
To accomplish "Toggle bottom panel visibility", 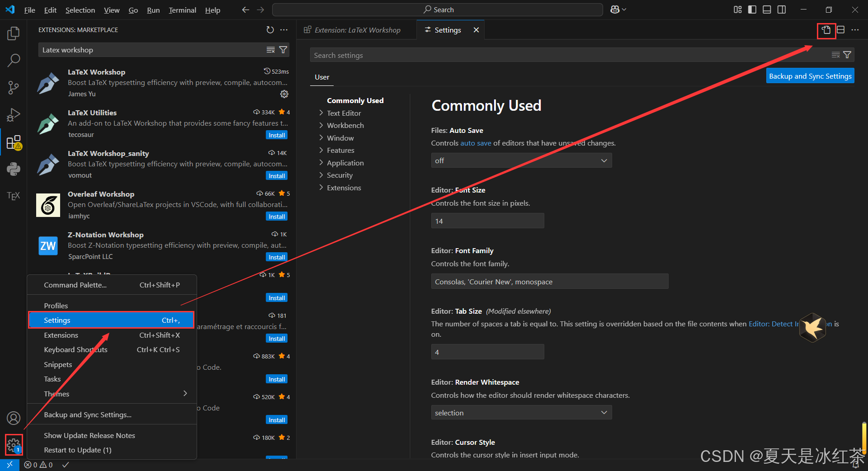I will pyautogui.click(x=767, y=9).
